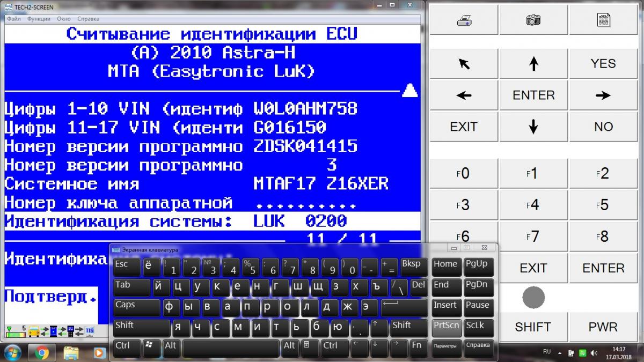Click the F8 softkey button
This screenshot has height=362, width=644.
tap(603, 237)
